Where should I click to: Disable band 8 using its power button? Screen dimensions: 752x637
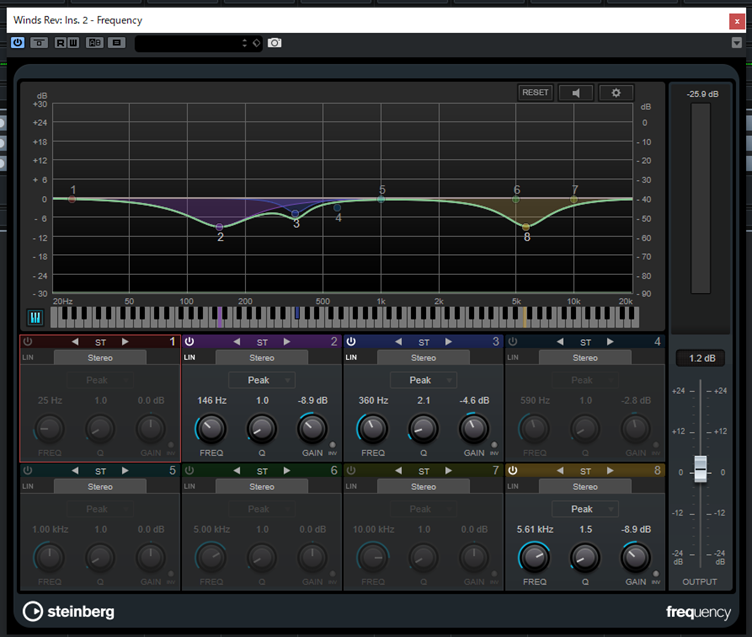tap(513, 470)
